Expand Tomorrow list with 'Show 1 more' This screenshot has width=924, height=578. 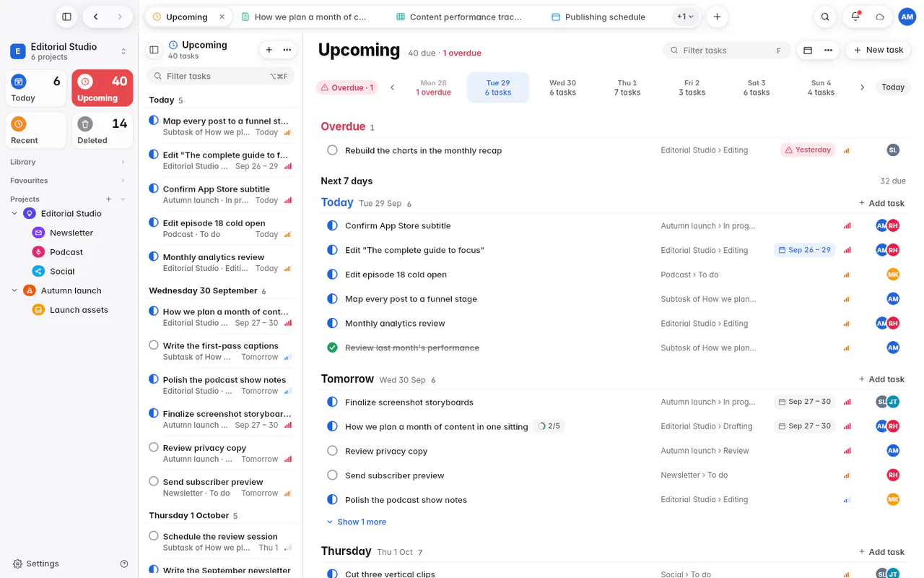(x=357, y=522)
